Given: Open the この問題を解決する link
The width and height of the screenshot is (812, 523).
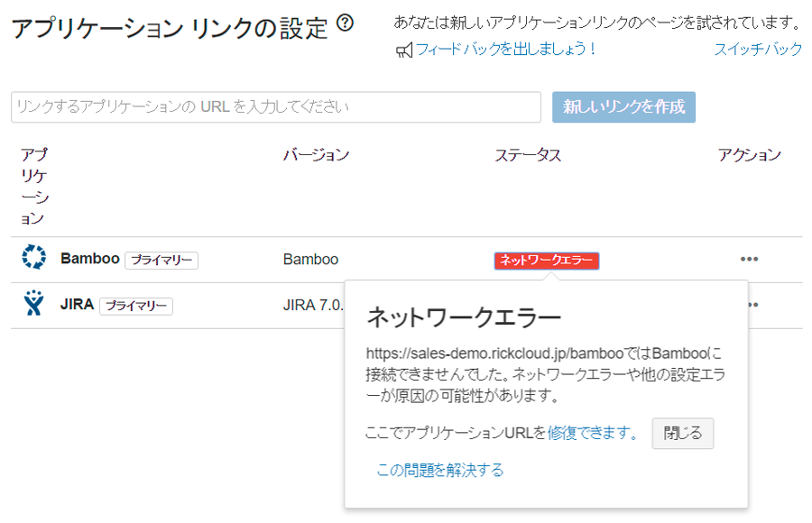Looking at the screenshot, I should [x=440, y=470].
